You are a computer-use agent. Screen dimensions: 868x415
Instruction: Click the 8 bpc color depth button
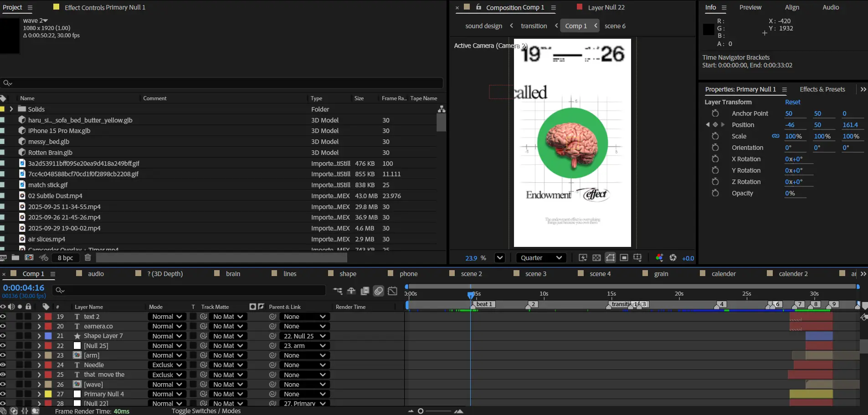[x=65, y=258]
